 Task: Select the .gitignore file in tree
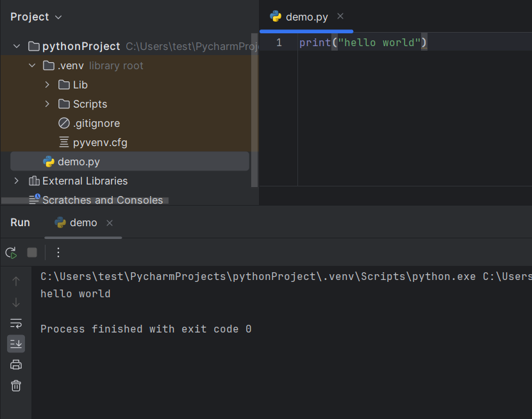pyautogui.click(x=96, y=123)
